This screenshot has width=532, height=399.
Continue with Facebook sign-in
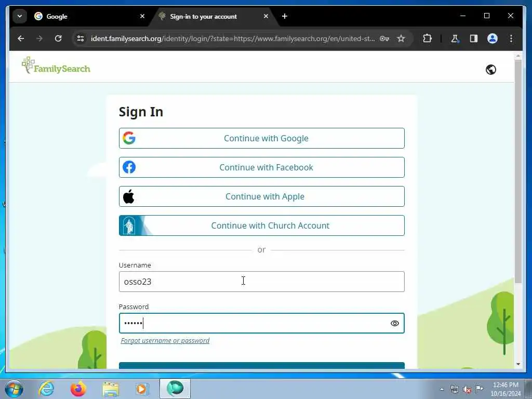pyautogui.click(x=262, y=167)
